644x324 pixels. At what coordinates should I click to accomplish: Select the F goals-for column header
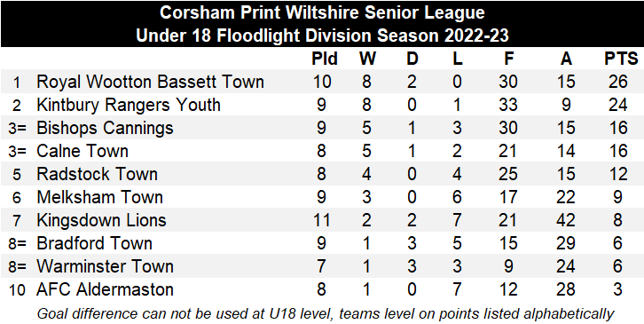pyautogui.click(x=509, y=59)
